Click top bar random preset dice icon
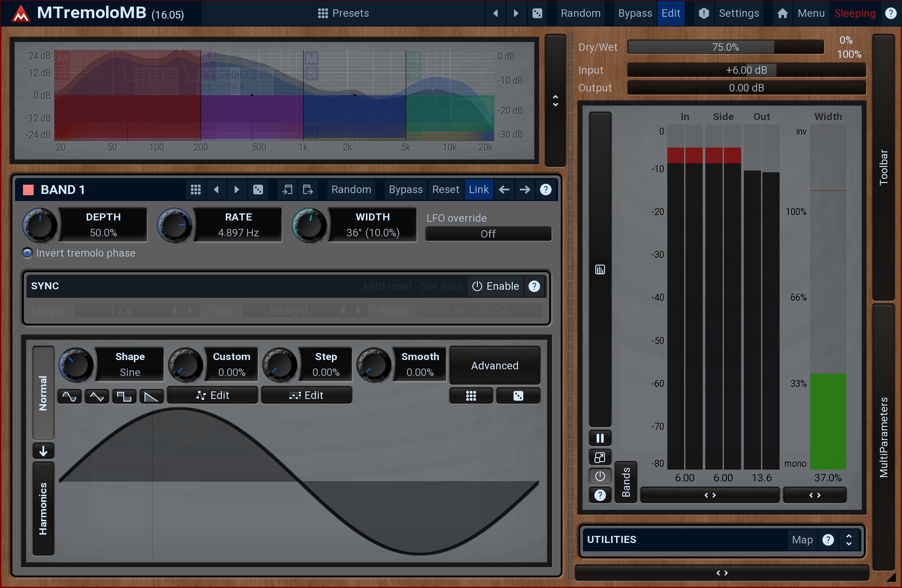 click(x=537, y=13)
